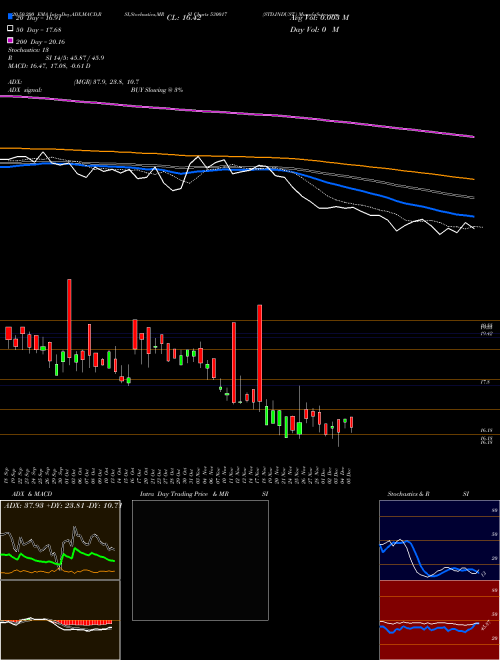Select the '20 Day - 16.91' legend text
This screenshot has height=660, width=500.
pyautogui.click(x=38, y=18)
